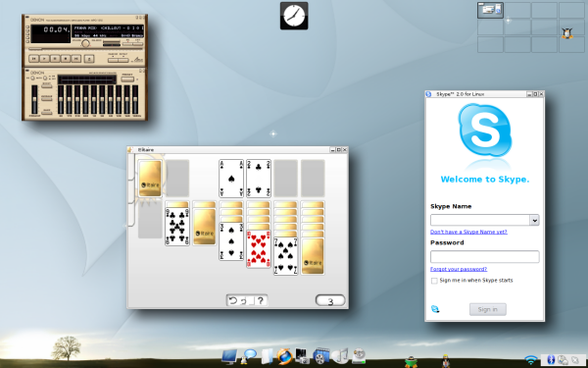
Task: Adjust the preamp slider in the equalizer
Action: coord(34,99)
